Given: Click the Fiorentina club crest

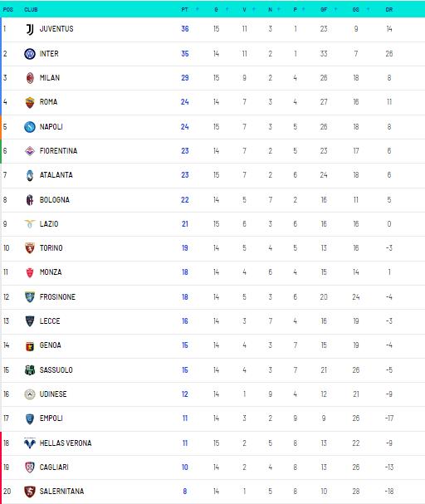Looking at the screenshot, I should 30,151.
